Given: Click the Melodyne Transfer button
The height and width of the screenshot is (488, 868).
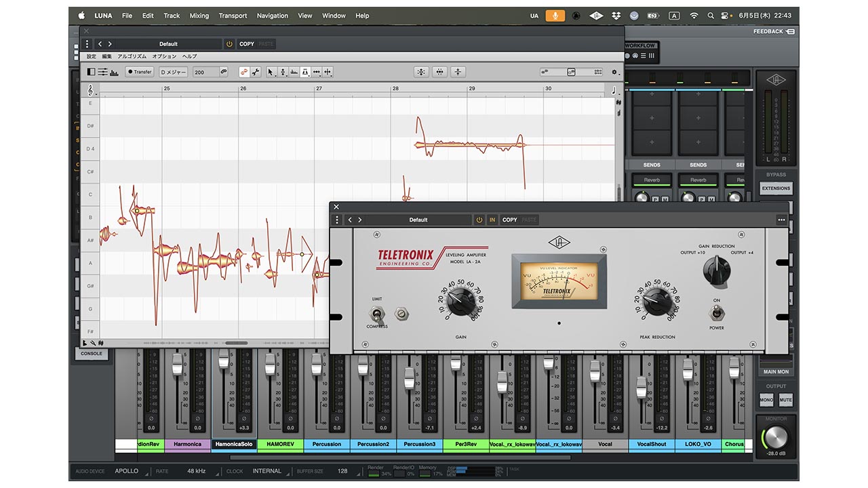Looking at the screenshot, I should click(140, 72).
